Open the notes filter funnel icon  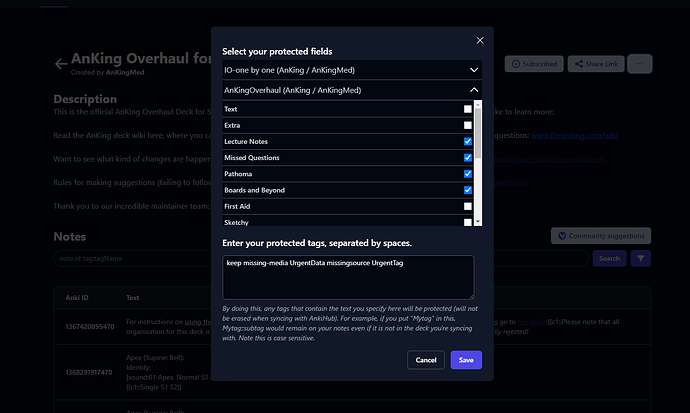coord(640,258)
